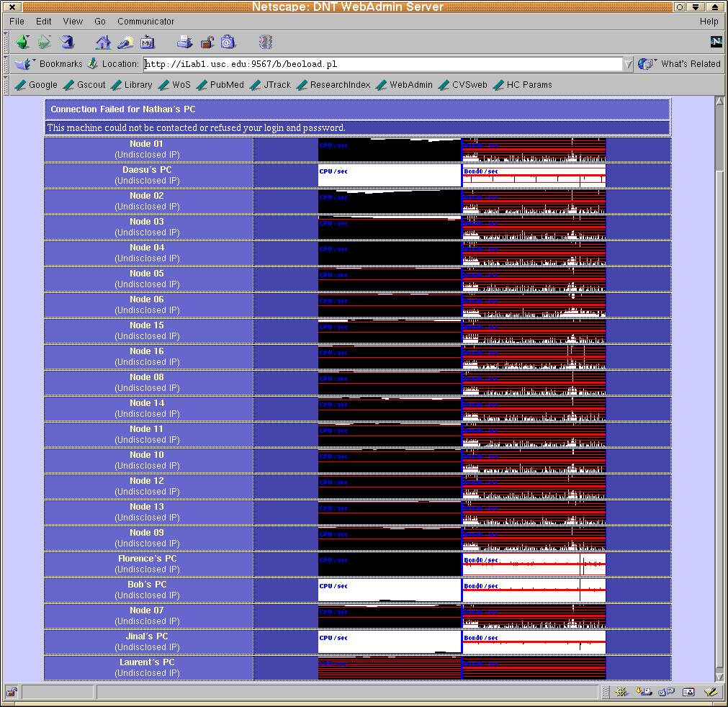
Task: Click the Stop traffic light icon
Action: pyautogui.click(x=266, y=42)
